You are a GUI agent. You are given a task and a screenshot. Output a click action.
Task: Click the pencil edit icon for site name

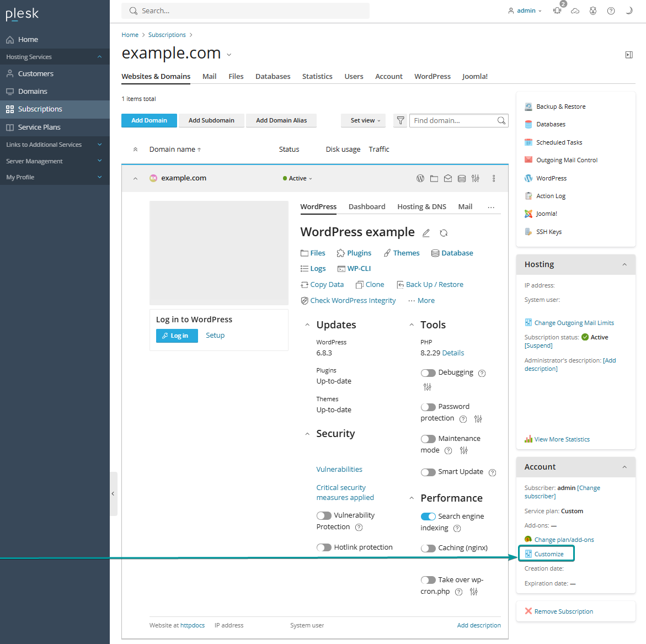click(426, 233)
